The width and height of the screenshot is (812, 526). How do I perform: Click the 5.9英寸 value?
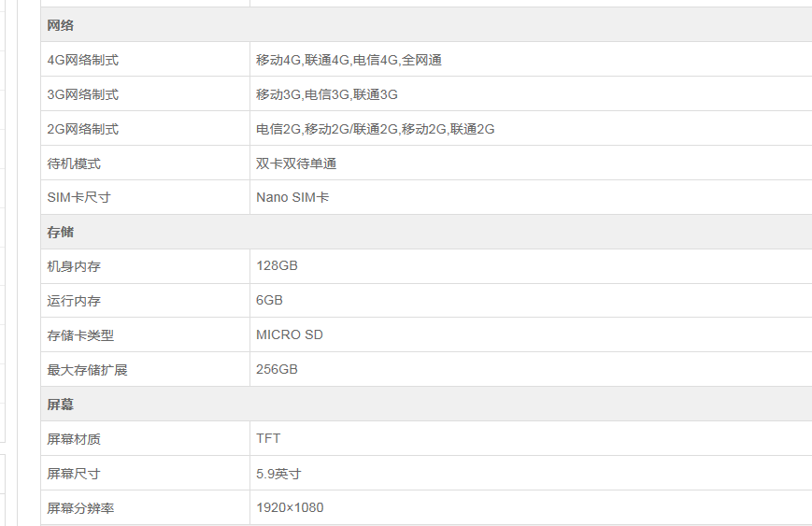[278, 474]
